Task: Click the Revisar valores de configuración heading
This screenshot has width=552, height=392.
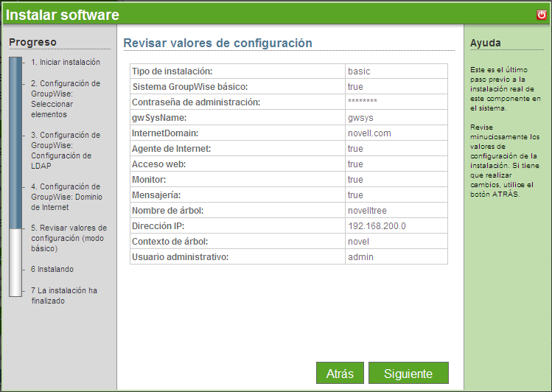Action: (217, 43)
